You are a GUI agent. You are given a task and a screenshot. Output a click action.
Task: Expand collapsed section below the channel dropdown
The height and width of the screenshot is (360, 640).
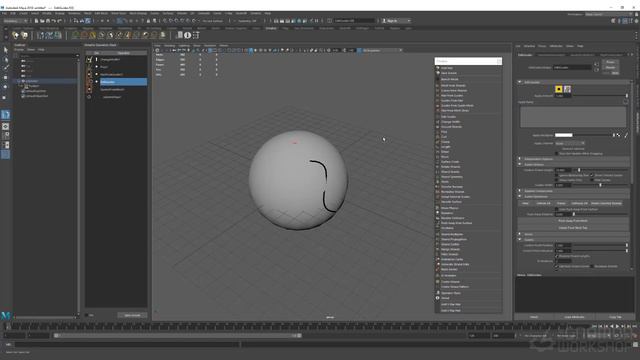(520, 159)
